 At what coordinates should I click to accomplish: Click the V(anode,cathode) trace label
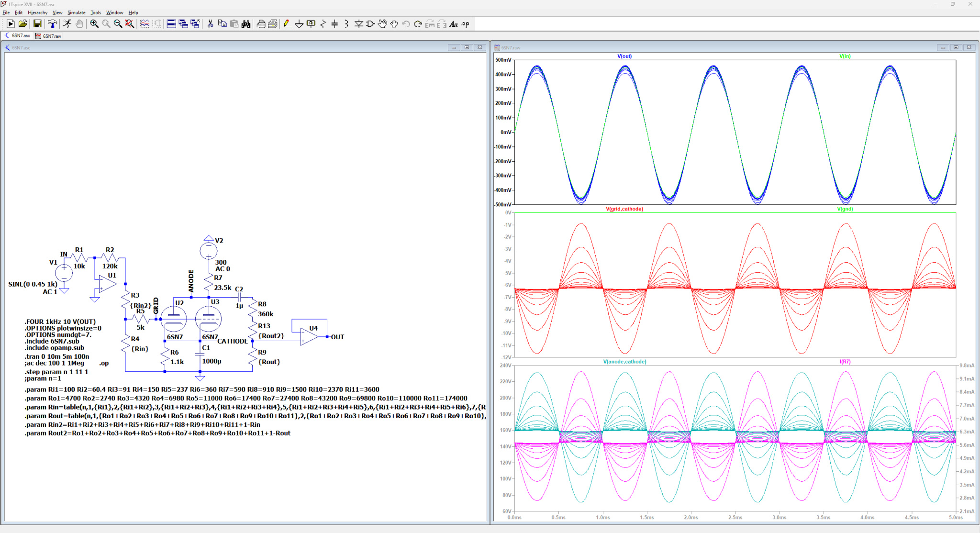coord(624,362)
